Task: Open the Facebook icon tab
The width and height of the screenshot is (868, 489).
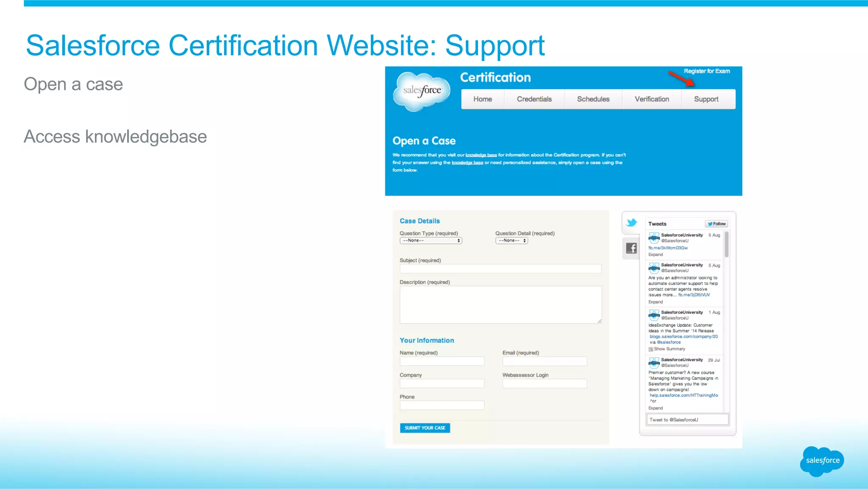Action: click(x=632, y=248)
